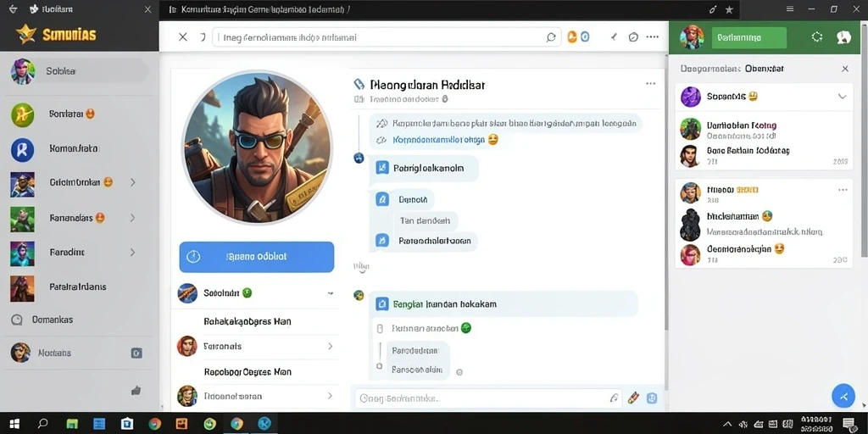The height and width of the screenshot is (434, 868).
Task: Open the Windows Start menu
Action: (x=15, y=424)
